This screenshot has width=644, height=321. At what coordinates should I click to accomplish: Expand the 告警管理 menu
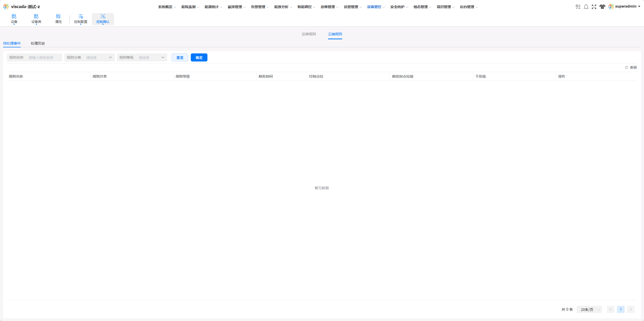coord(260,7)
